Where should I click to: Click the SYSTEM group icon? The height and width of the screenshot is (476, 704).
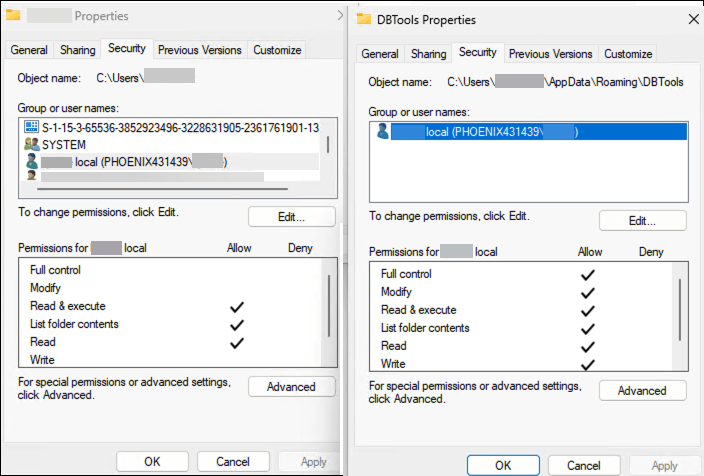[x=31, y=145]
